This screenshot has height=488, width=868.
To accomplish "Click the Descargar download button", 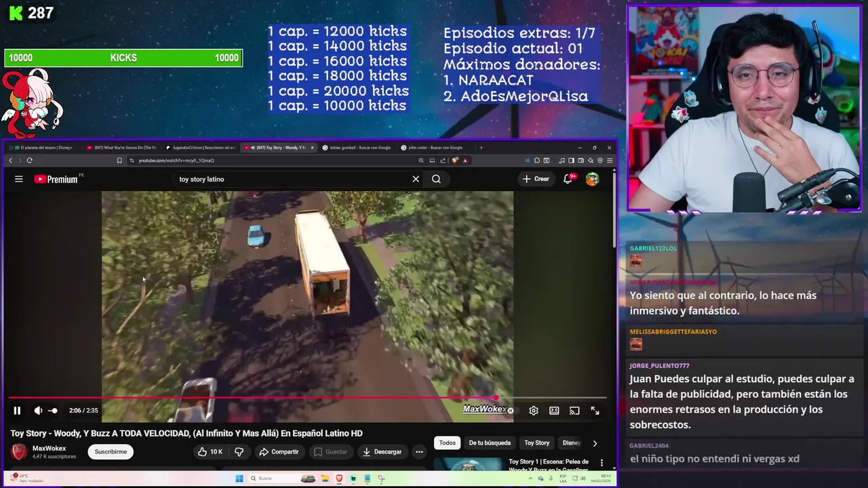I will point(382,452).
